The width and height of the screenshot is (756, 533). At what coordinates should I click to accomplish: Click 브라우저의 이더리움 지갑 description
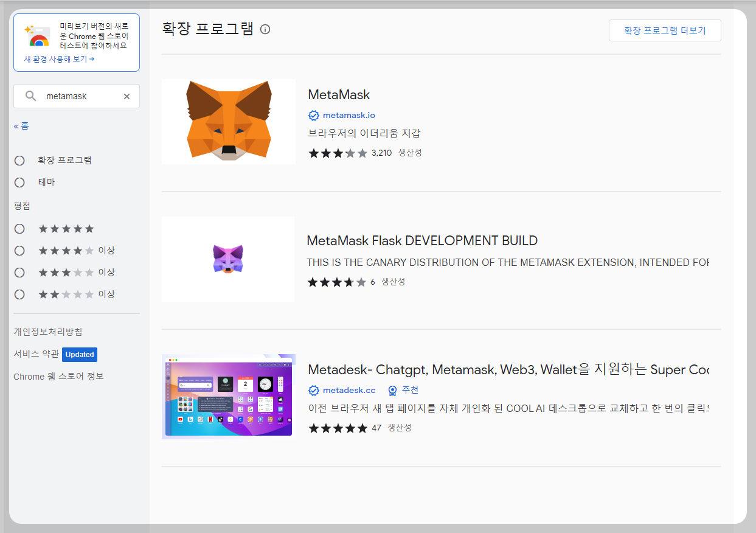click(x=364, y=133)
